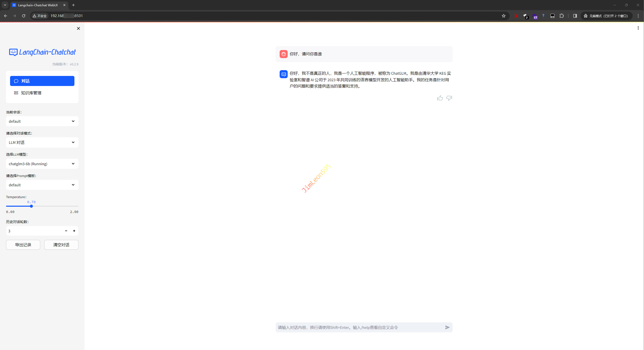Open the Prompt模板 default dropdown
The width and height of the screenshot is (644, 350).
click(x=42, y=185)
